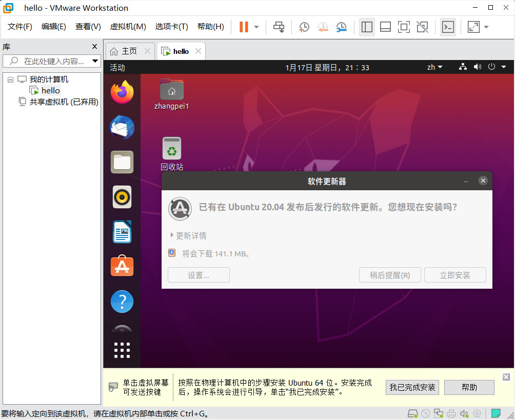
Task: Open stretch display dropdown arrow
Action: [x=486, y=27]
